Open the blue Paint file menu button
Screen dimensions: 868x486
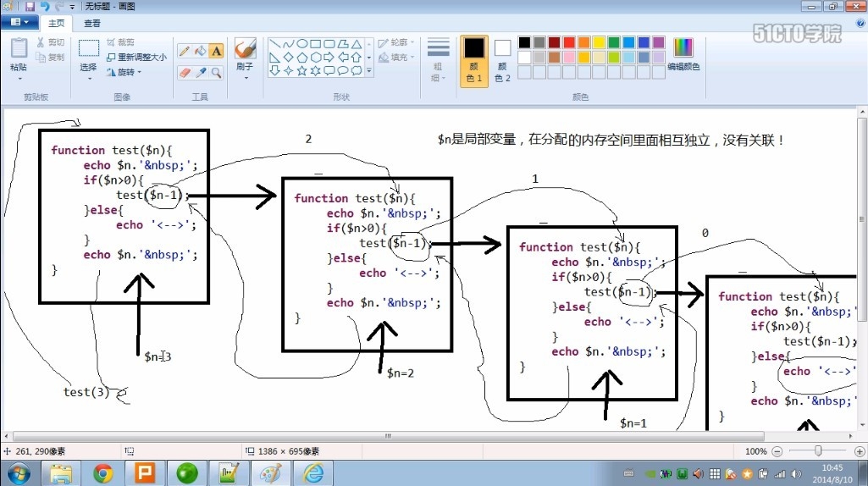click(x=19, y=22)
